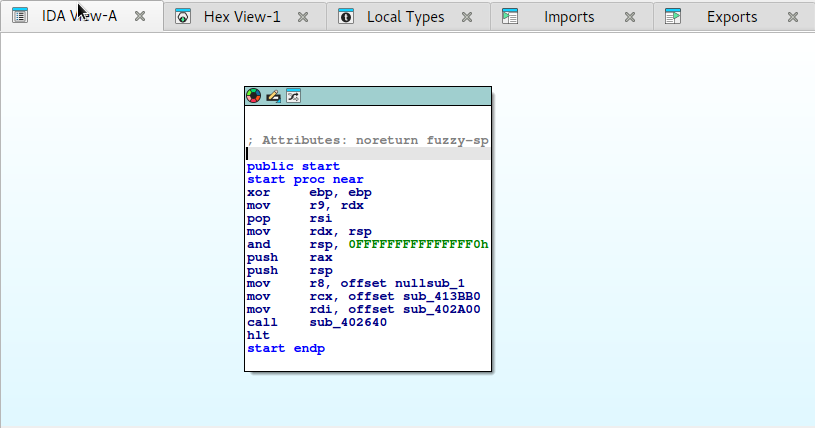
Task: Click the 'xor ebp, ebp' instruction
Action: 309,192
